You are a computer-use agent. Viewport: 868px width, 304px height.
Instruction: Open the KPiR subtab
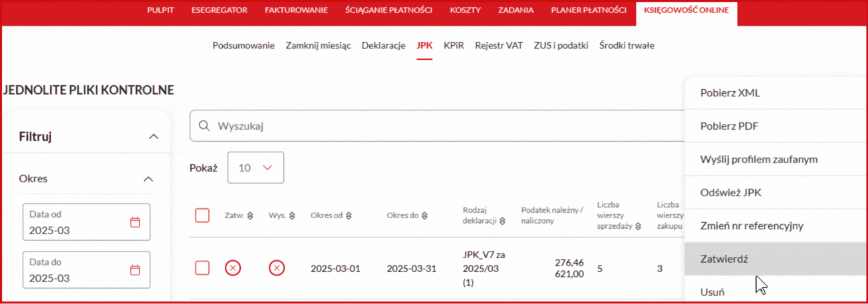[454, 46]
